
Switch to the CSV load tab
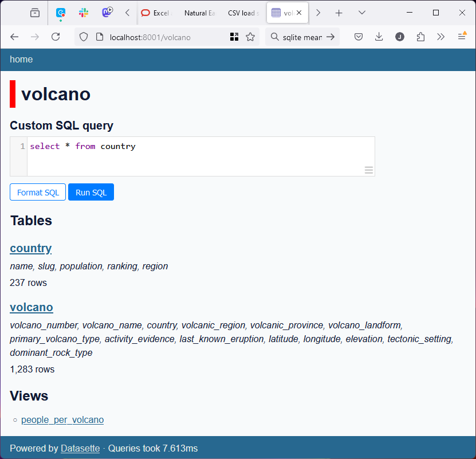242,13
